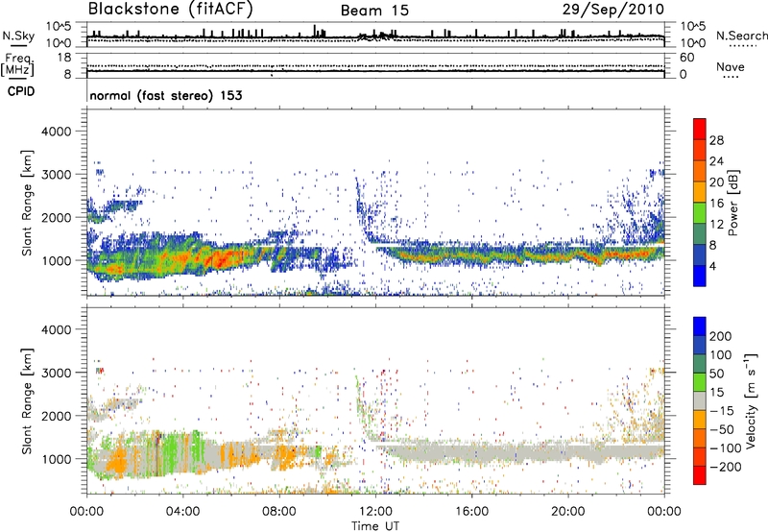Click the '08:00' time tick label
The width and height of the screenshot is (768, 532).
[x=279, y=512]
